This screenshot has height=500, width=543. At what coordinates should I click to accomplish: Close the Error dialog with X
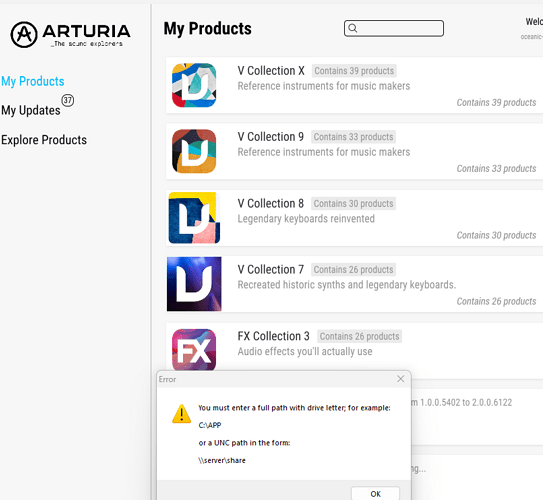pos(401,379)
